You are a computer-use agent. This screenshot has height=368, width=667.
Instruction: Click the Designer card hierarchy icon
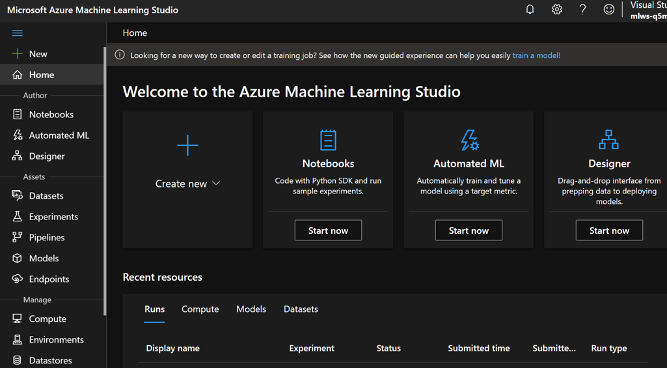[609, 140]
